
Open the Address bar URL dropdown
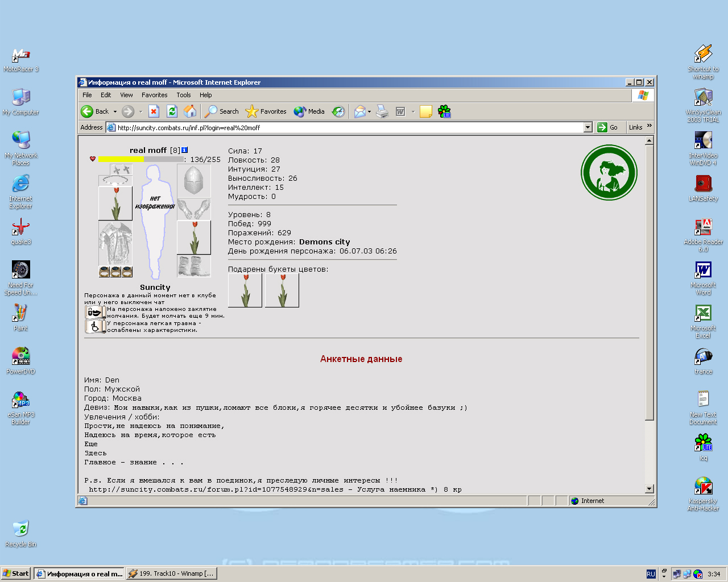[x=588, y=127]
